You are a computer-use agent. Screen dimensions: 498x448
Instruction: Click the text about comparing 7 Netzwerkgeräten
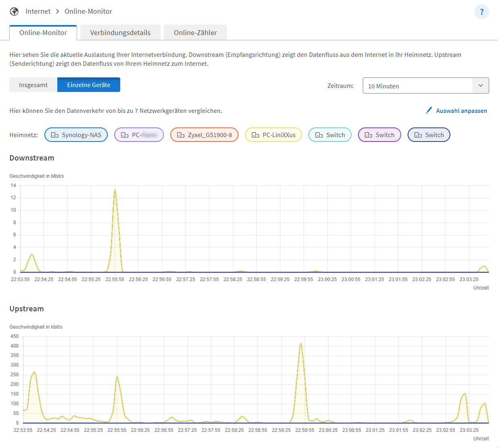pyautogui.click(x=116, y=111)
